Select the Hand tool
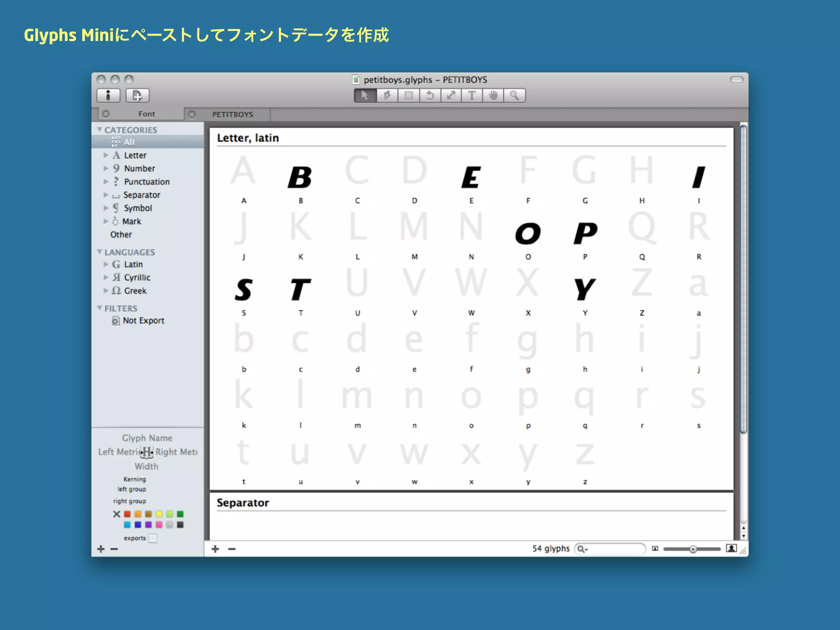840x630 pixels. [493, 96]
